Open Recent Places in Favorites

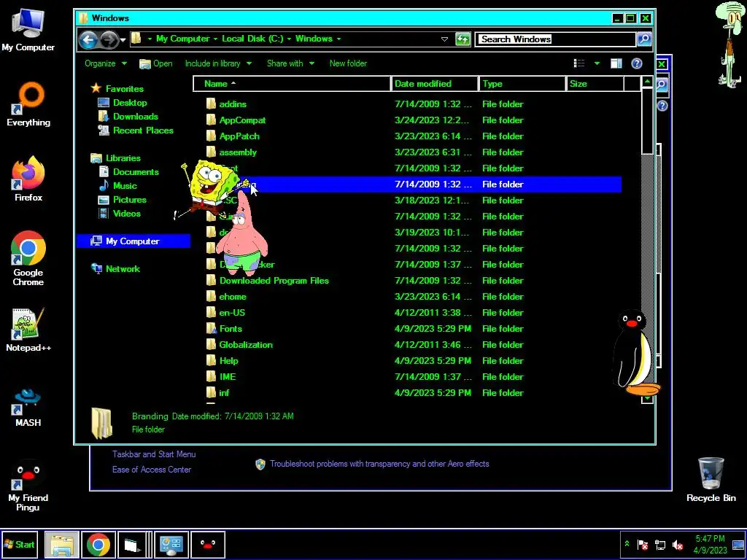pos(143,130)
